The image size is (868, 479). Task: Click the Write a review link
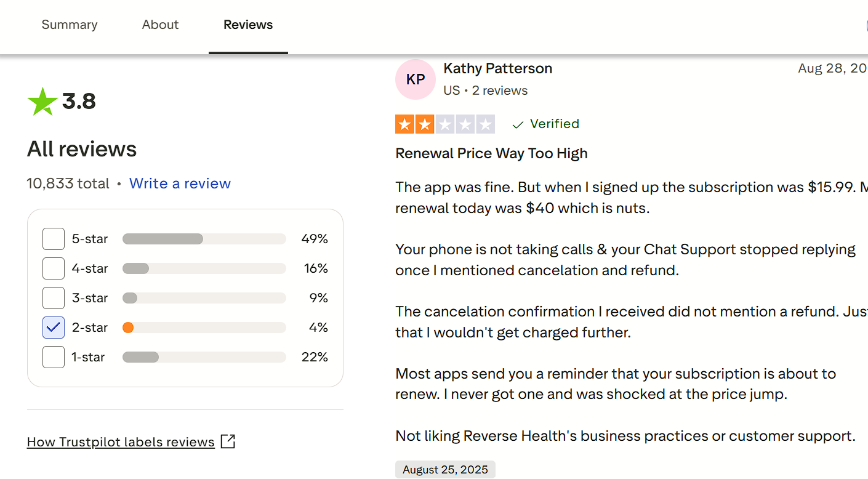pos(180,183)
